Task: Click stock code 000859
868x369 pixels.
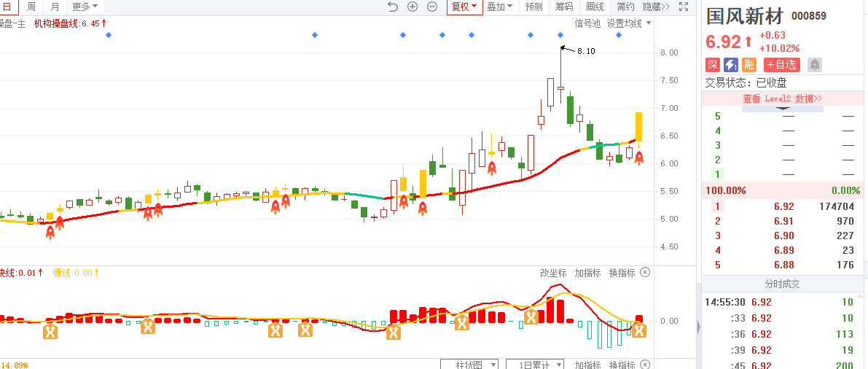Action: point(809,17)
